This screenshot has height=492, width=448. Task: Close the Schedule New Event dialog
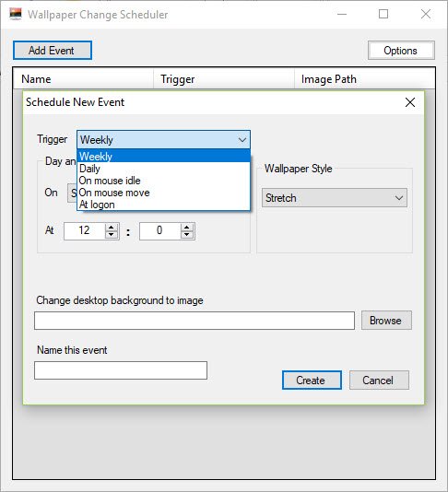click(x=409, y=102)
